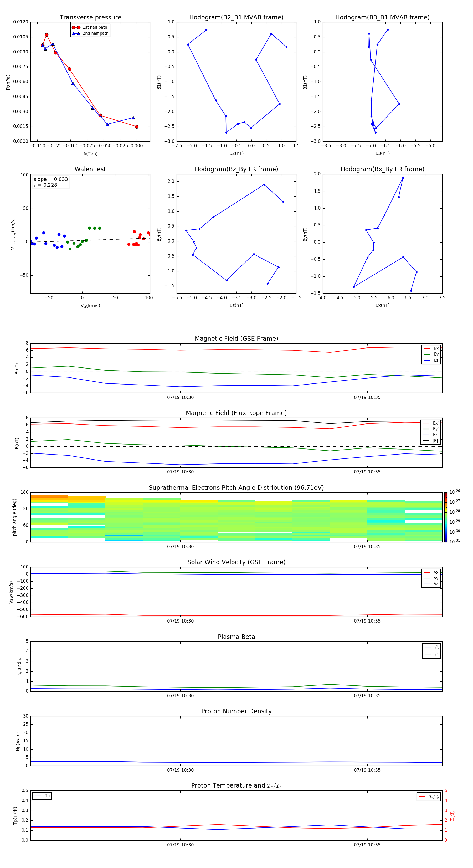Click the B2(nT) x-axis label

236,153
